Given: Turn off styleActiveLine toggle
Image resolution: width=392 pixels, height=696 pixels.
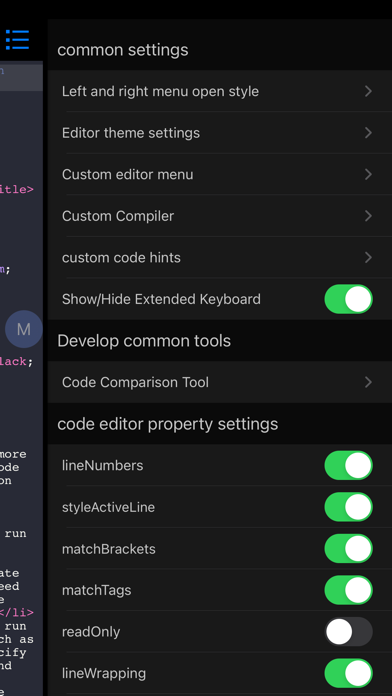Looking at the screenshot, I should click(x=348, y=507).
